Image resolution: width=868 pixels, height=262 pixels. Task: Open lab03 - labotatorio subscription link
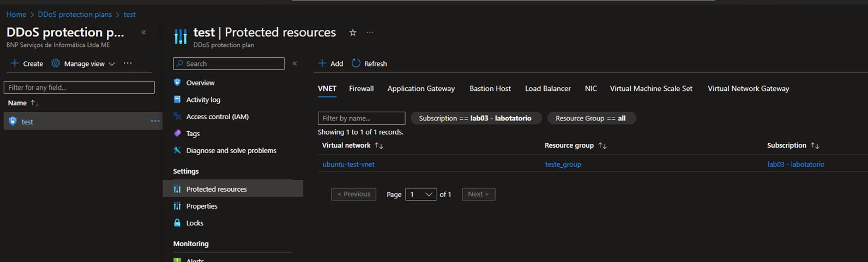796,164
